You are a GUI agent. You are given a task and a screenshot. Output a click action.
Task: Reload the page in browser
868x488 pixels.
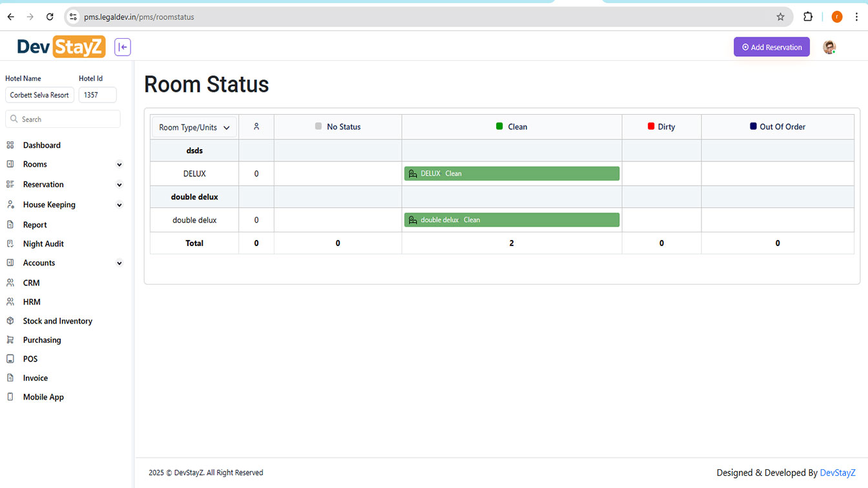[x=50, y=17]
